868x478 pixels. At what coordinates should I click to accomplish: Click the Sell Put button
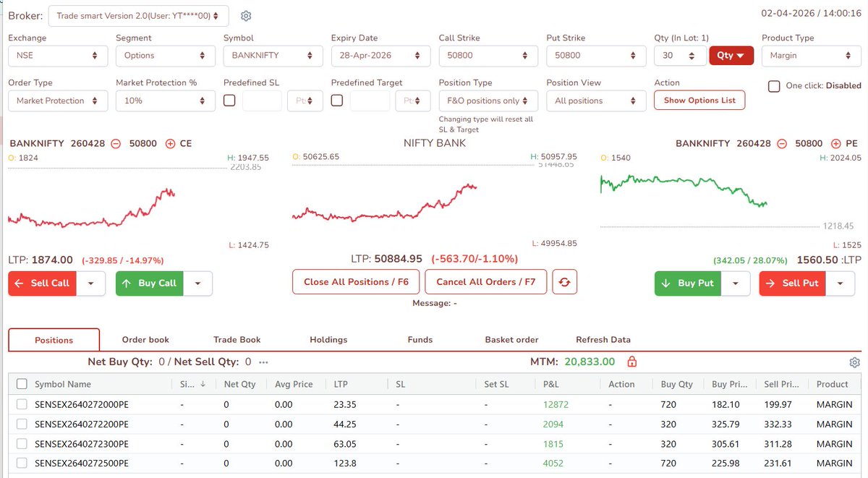[793, 283]
